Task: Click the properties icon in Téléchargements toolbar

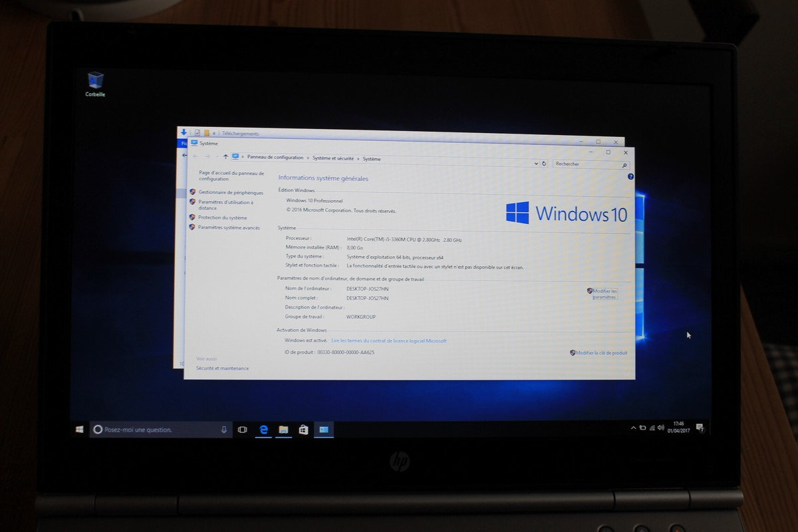Action: [x=198, y=132]
